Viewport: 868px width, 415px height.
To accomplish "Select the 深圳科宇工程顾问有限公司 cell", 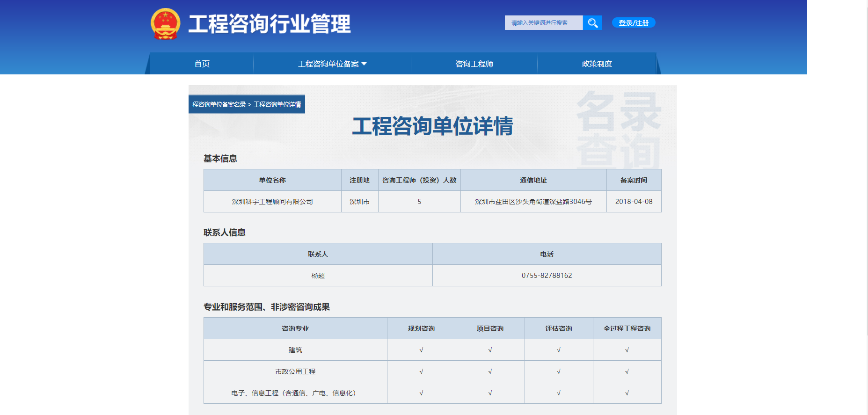I will pos(272,202).
